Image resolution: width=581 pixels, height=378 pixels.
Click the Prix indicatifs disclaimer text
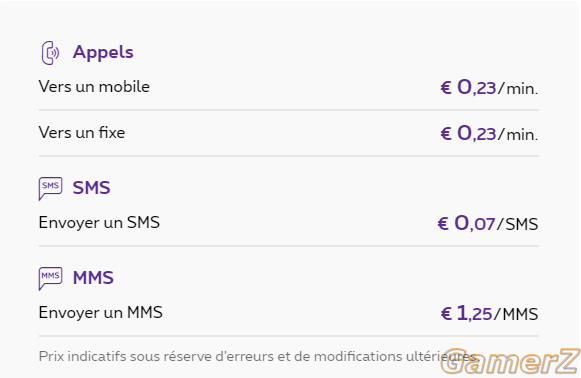[x=258, y=357]
